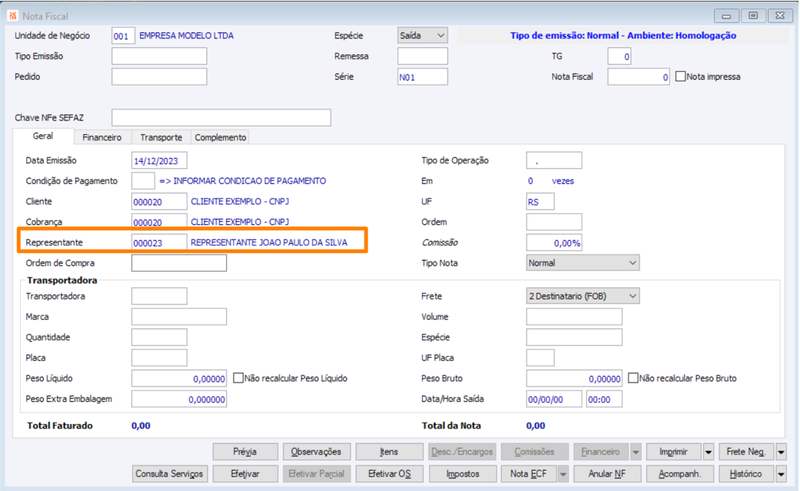Click the Peso Extra Embalagem field

tap(179, 399)
